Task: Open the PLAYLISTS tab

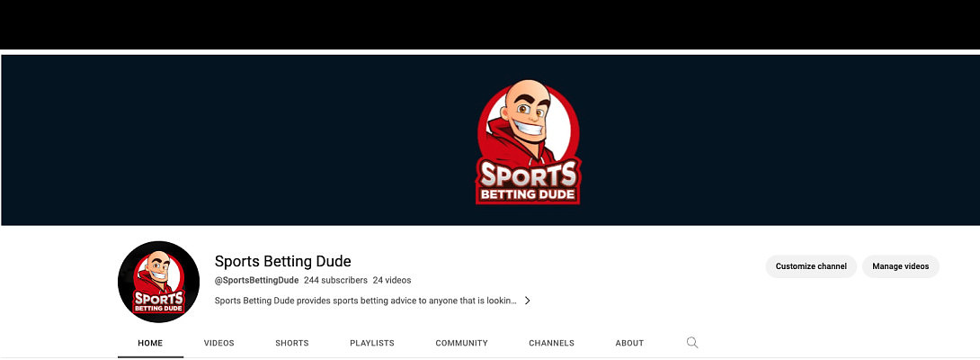Action: click(372, 343)
